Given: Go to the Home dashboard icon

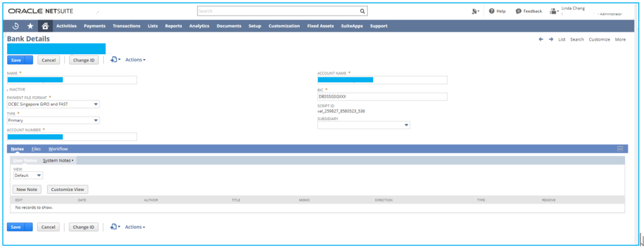Looking at the screenshot, I should coord(45,26).
